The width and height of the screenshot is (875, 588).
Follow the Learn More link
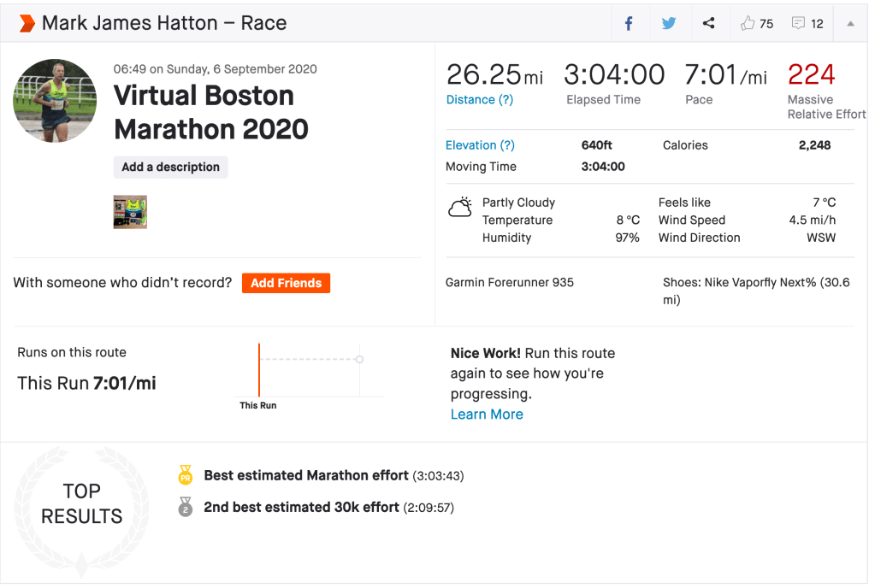487,415
